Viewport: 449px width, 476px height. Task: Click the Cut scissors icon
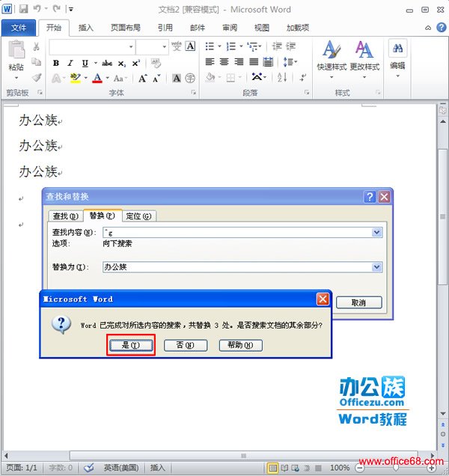click(36, 46)
